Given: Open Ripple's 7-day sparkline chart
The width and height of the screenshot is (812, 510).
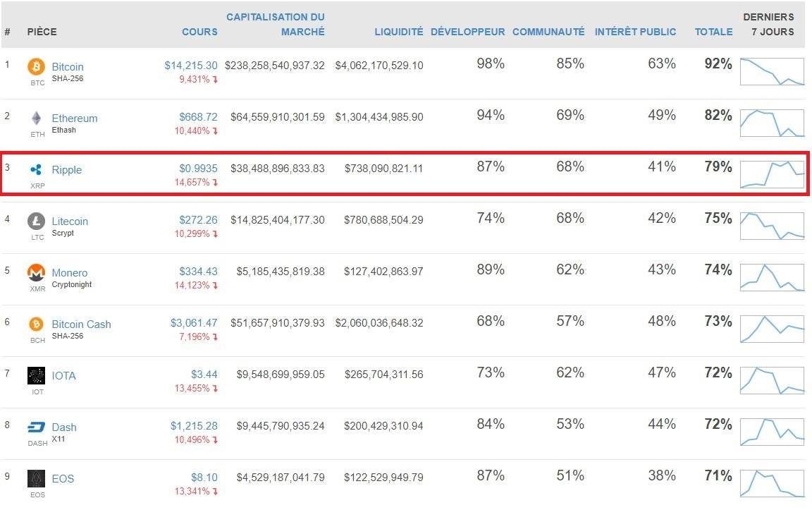Looking at the screenshot, I should point(772,174).
